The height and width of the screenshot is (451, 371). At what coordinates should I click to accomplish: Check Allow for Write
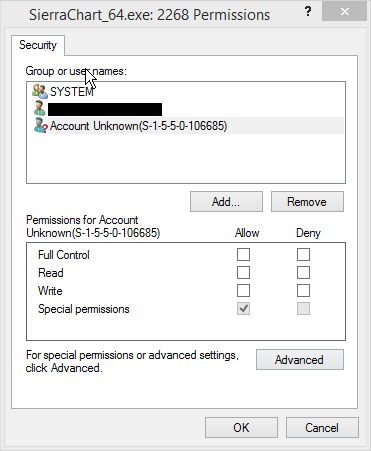pos(243,291)
